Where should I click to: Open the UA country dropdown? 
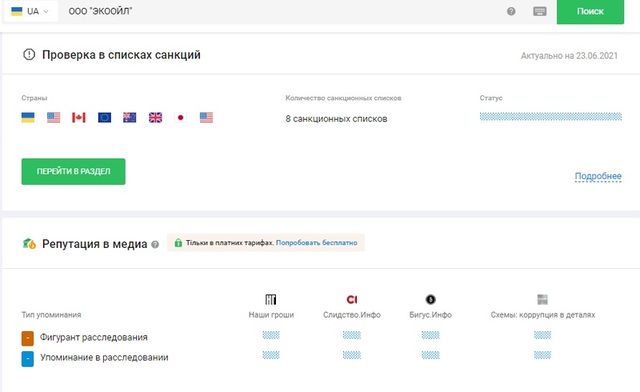coord(30,11)
